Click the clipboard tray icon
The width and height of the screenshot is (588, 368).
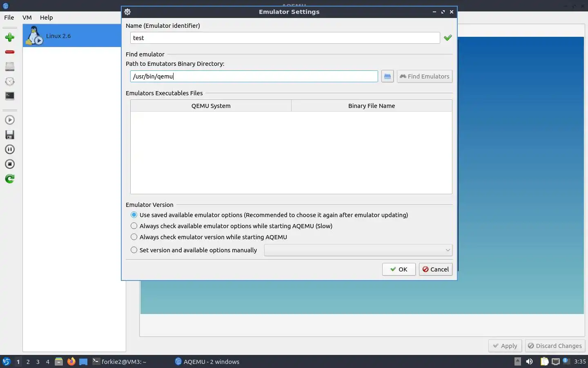[x=544, y=361]
